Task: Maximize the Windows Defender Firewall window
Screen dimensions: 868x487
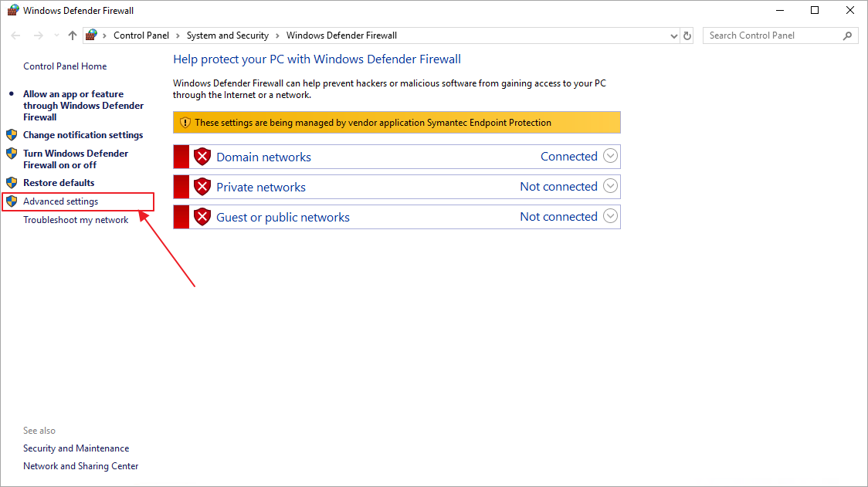Action: coord(815,11)
